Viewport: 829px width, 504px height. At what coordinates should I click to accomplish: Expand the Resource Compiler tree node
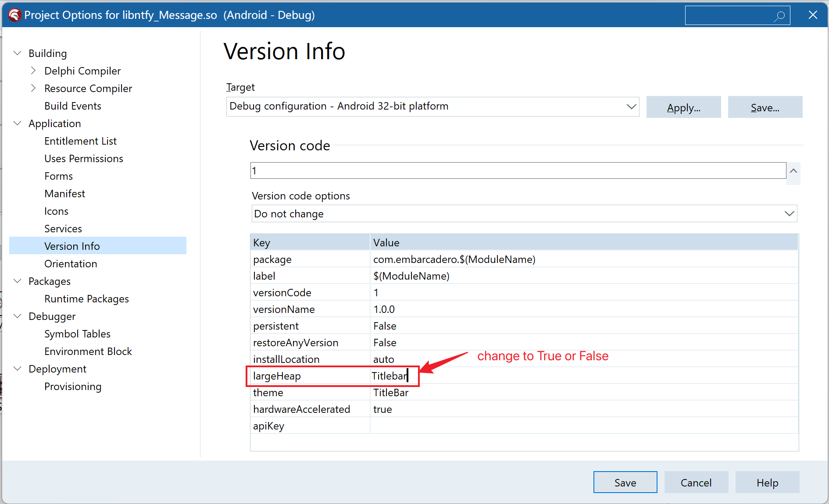[33, 88]
